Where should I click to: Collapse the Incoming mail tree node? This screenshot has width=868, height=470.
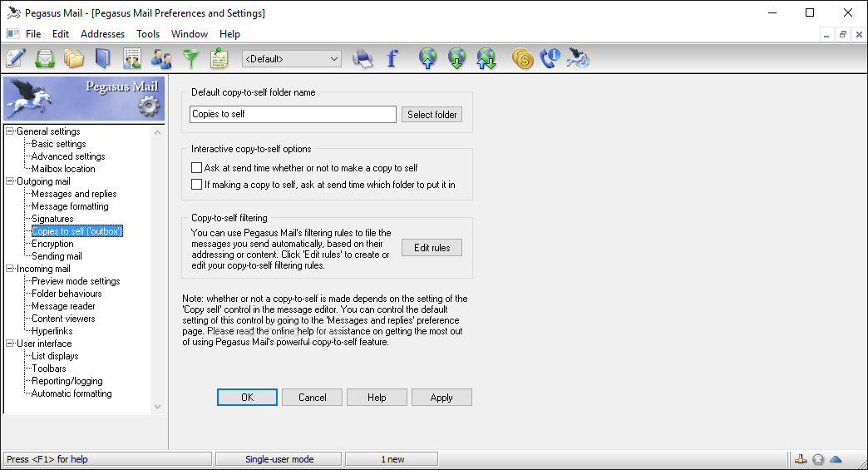pyautogui.click(x=9, y=269)
